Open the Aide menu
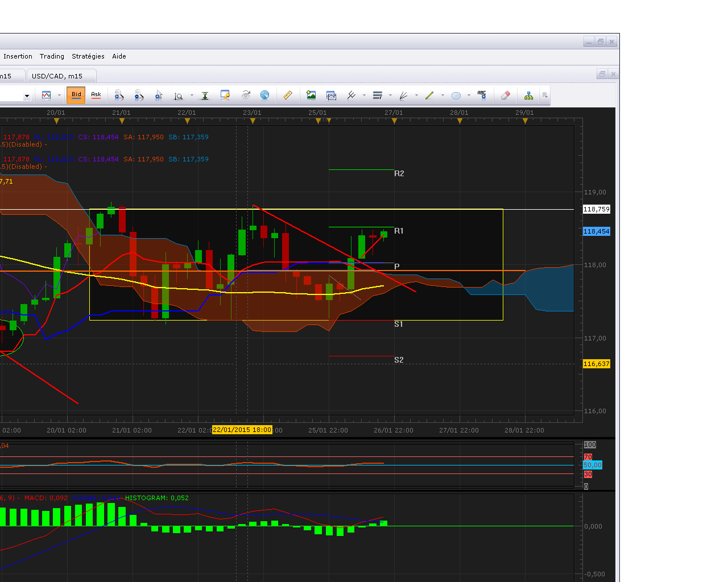Image resolution: width=728 pixels, height=582 pixels. (x=119, y=56)
